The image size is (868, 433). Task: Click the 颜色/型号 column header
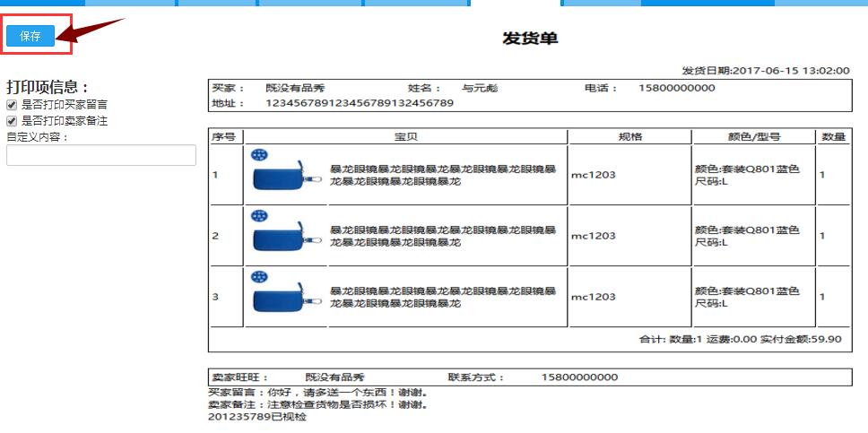(x=753, y=137)
